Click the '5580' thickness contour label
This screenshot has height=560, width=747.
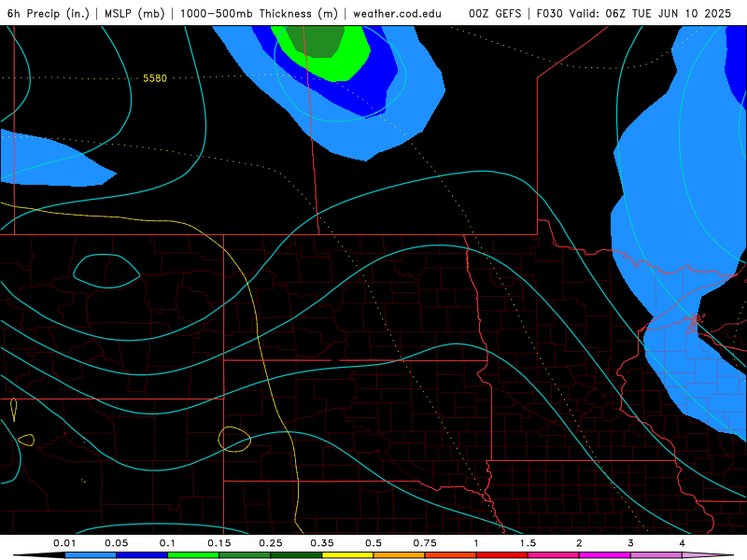155,78
